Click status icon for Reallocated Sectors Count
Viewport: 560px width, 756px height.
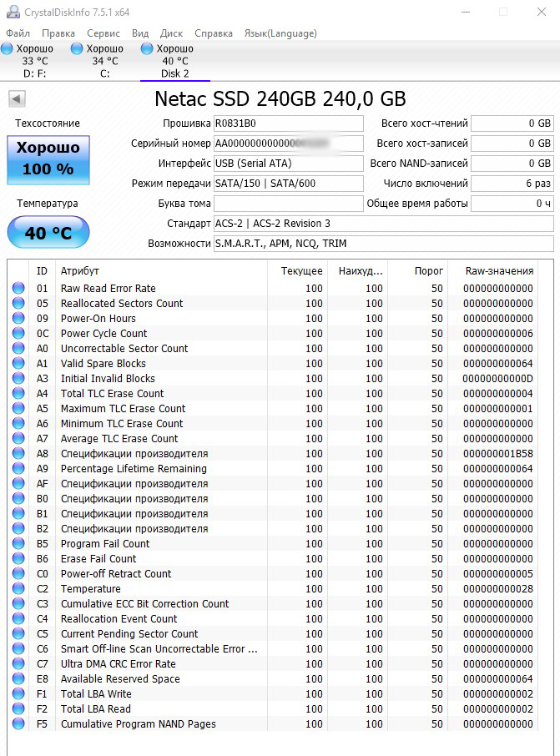pos(18,303)
